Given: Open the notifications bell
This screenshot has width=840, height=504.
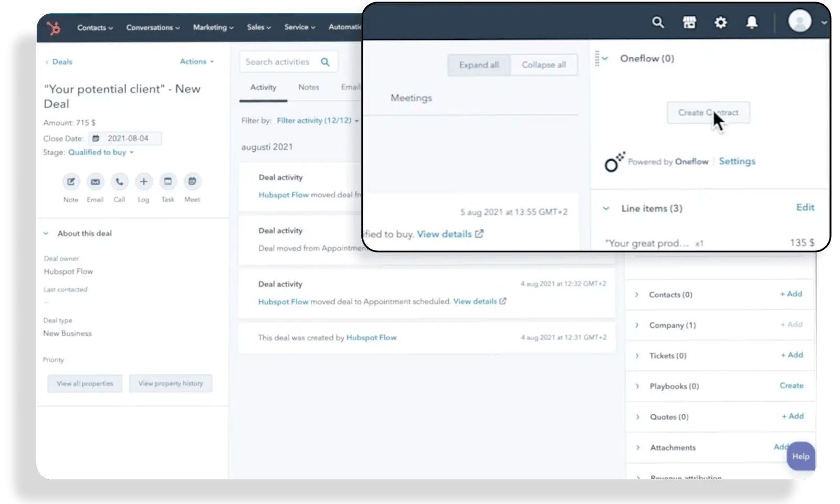Looking at the screenshot, I should pos(752,23).
